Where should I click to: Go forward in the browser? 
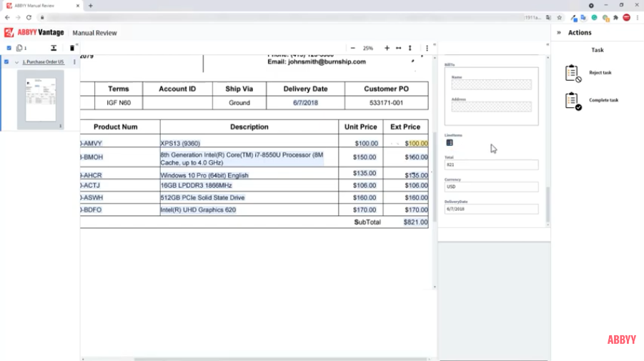click(x=18, y=18)
